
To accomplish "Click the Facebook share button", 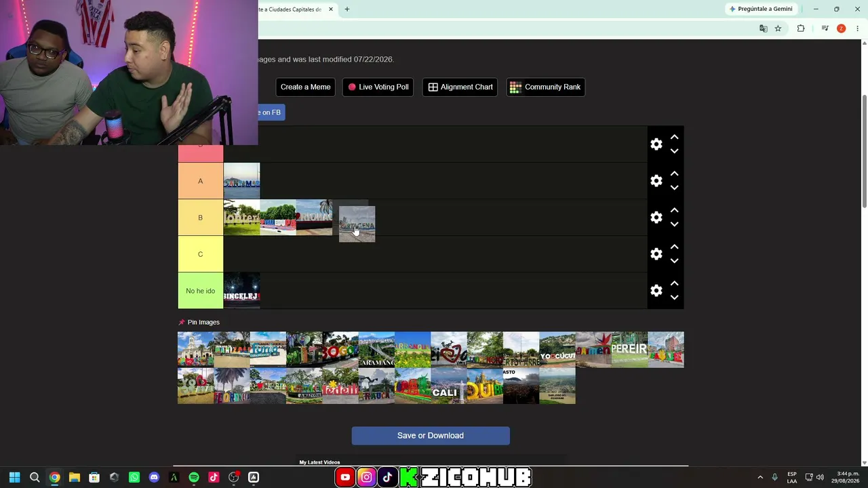I will pos(271,113).
